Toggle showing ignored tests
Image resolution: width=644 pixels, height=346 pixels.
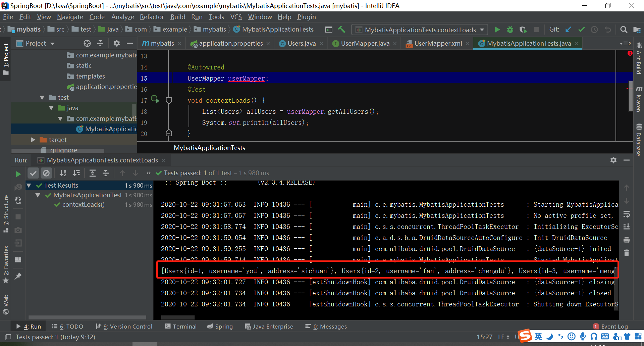tap(46, 173)
